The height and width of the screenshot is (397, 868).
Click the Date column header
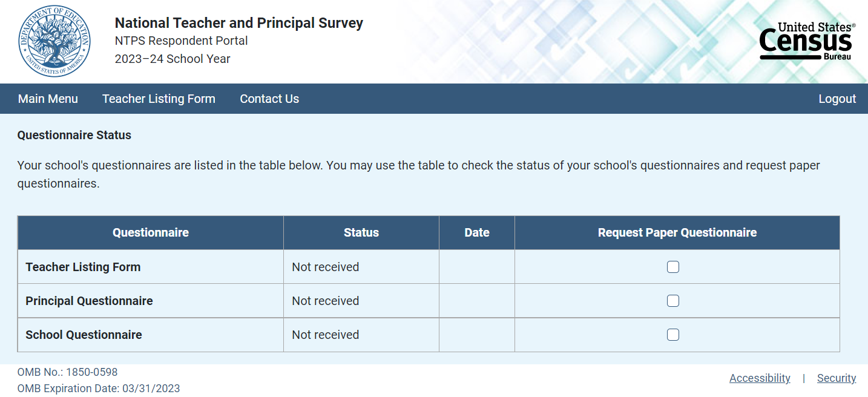[x=477, y=233]
